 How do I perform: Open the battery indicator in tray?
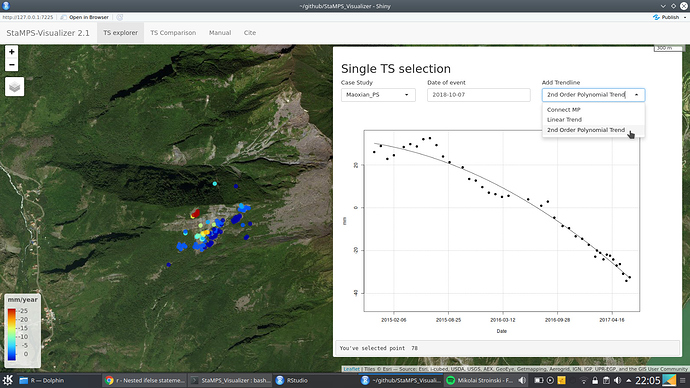(539, 381)
